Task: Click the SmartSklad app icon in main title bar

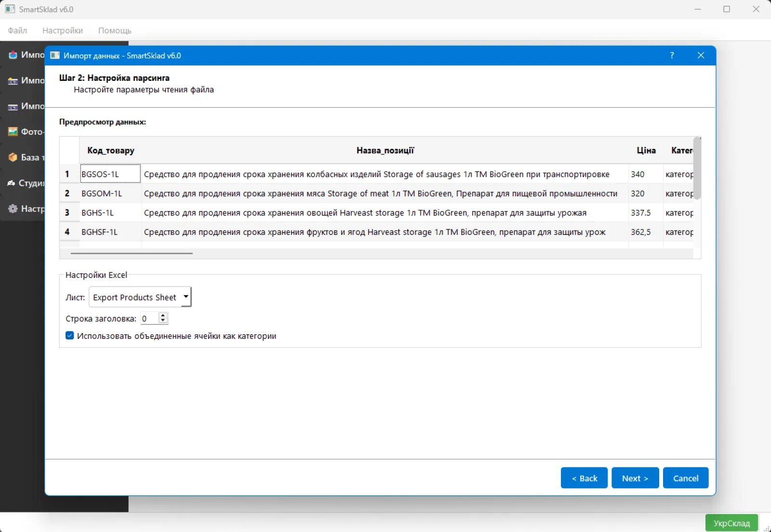Action: pyautogui.click(x=10, y=9)
